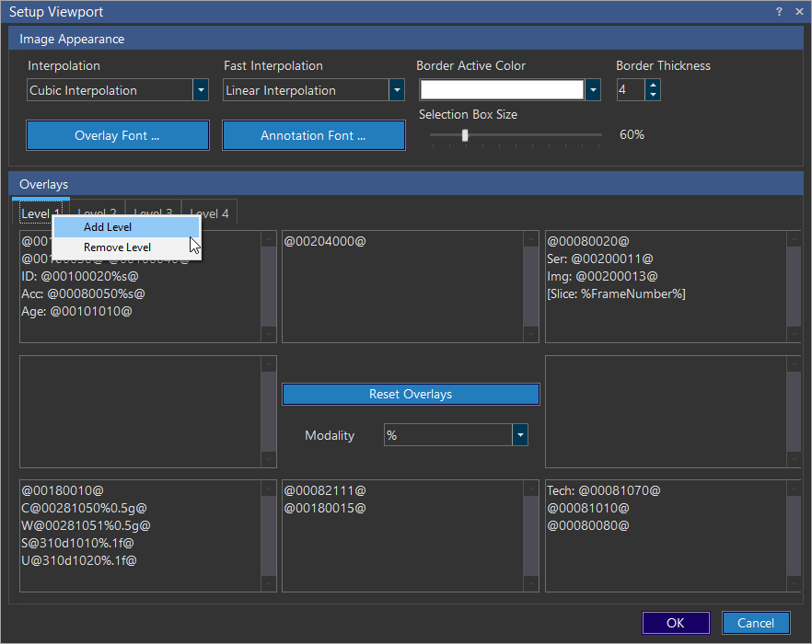Expand the Modality dropdown
This screenshot has height=644, width=812.
(520, 435)
